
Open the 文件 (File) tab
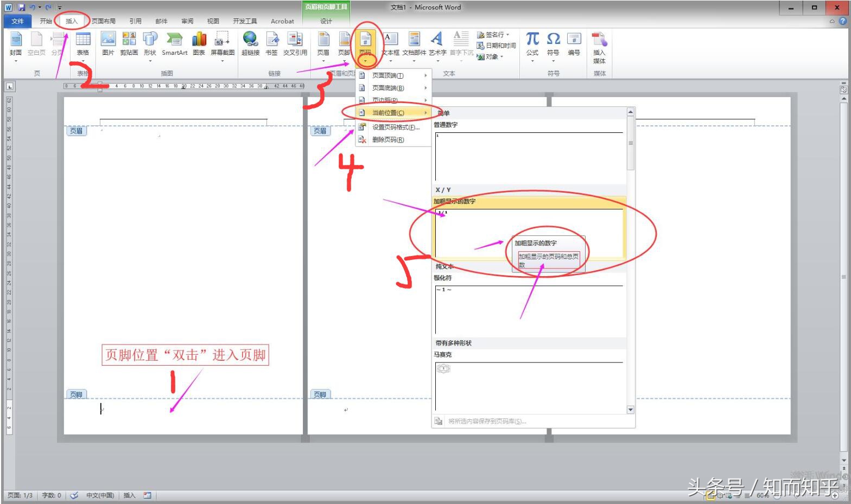[17, 21]
